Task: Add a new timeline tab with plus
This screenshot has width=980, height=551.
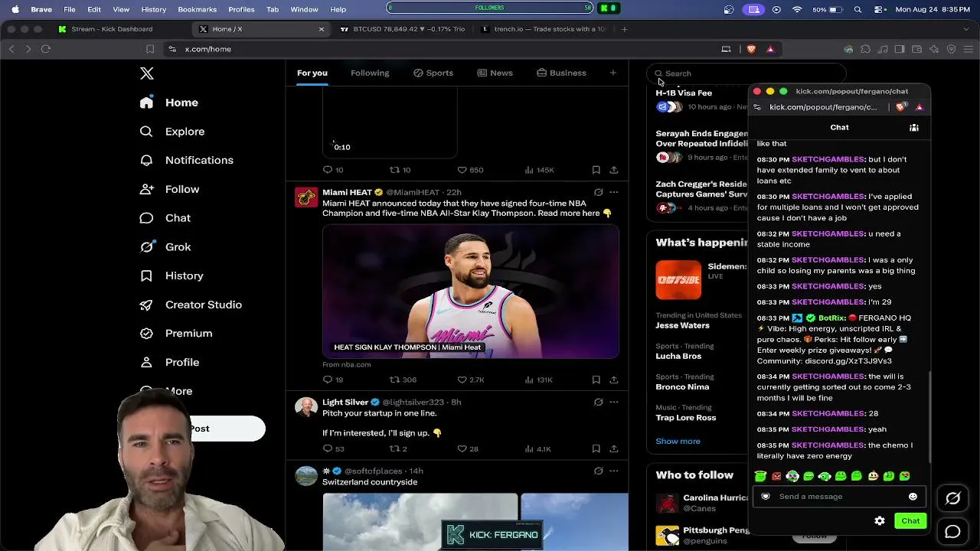Action: tap(612, 73)
